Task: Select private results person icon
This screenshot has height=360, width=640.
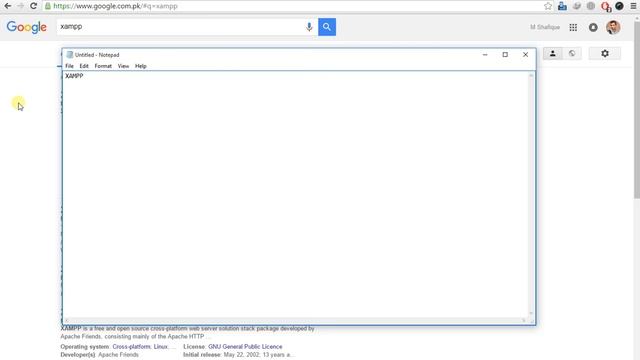Action: [x=553, y=53]
